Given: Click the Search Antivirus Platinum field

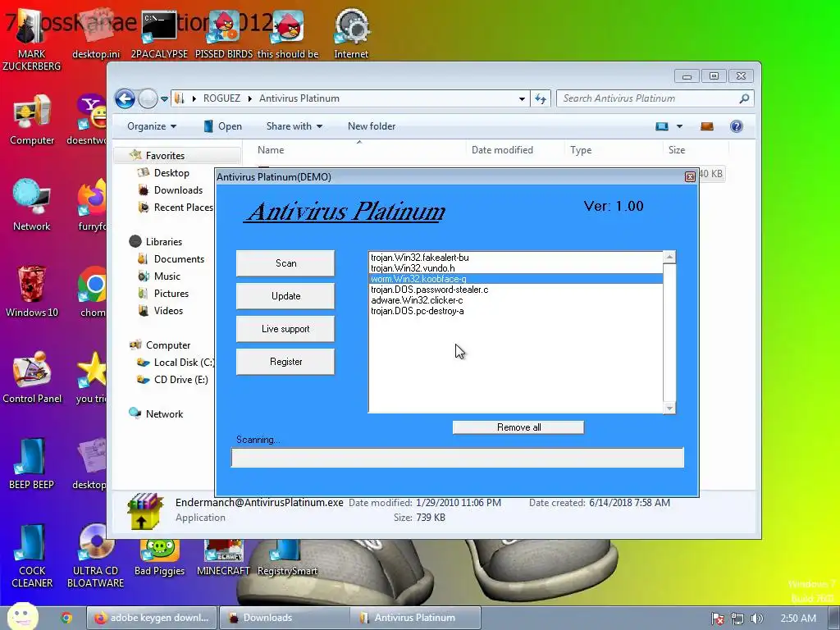Looking at the screenshot, I should [x=655, y=98].
